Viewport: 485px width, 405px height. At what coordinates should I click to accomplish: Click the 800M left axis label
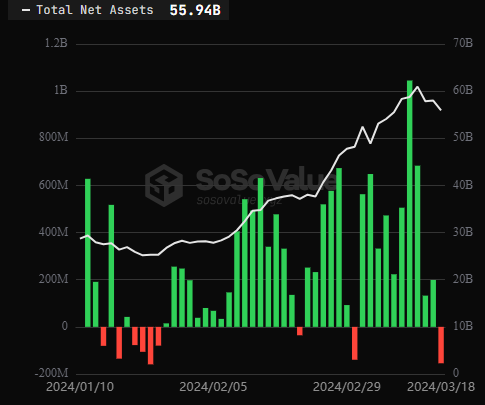tap(53, 137)
